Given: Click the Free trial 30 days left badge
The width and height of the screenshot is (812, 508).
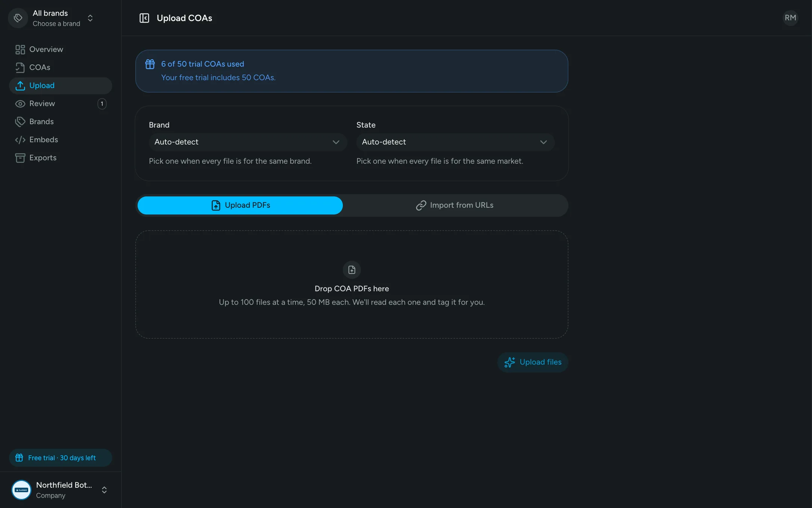Looking at the screenshot, I should (x=61, y=458).
